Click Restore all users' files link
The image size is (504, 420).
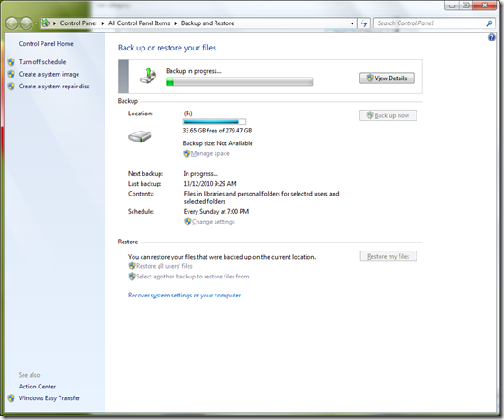pos(164,266)
